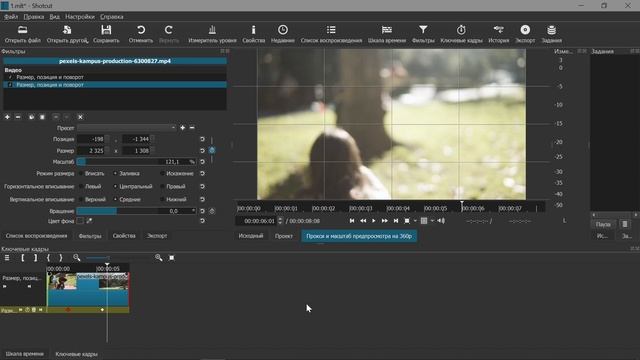Switch to Исходный preview tab
The image size is (640, 360).
click(x=251, y=236)
